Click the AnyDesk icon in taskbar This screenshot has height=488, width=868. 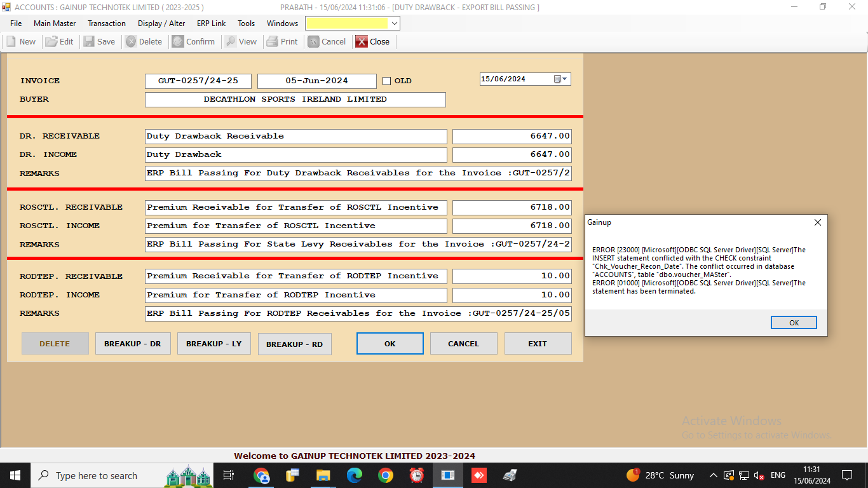click(x=478, y=475)
